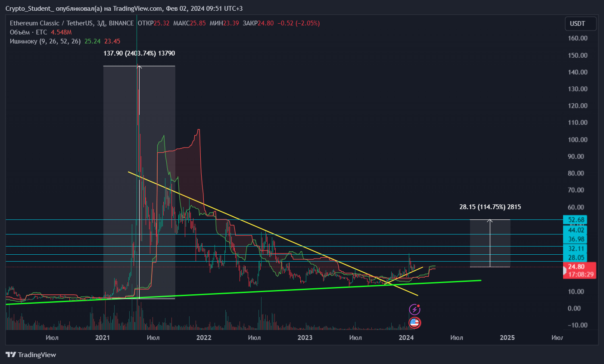This screenshot has width=604, height=364.
Task: Click the 36.98 price level label
Action: click(576, 239)
